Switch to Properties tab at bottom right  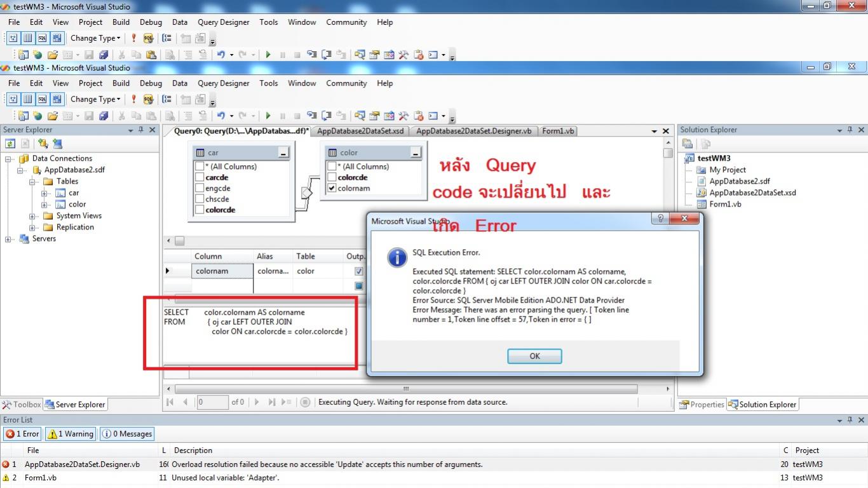702,405
